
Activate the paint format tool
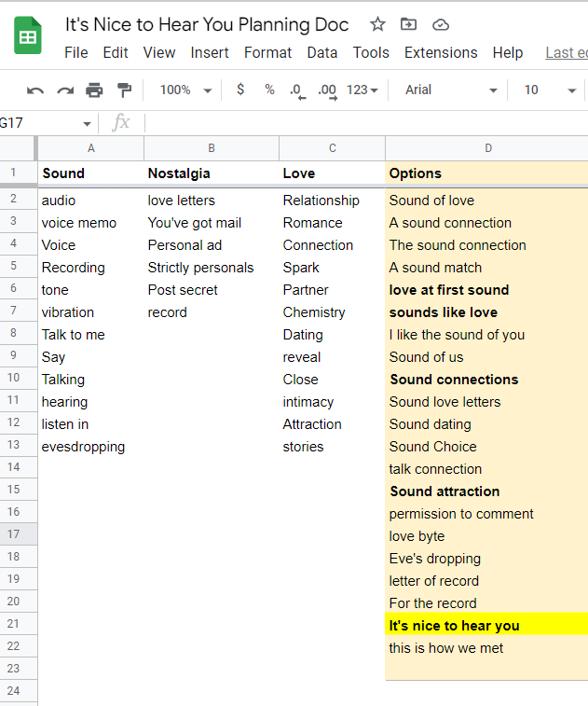pyautogui.click(x=124, y=90)
